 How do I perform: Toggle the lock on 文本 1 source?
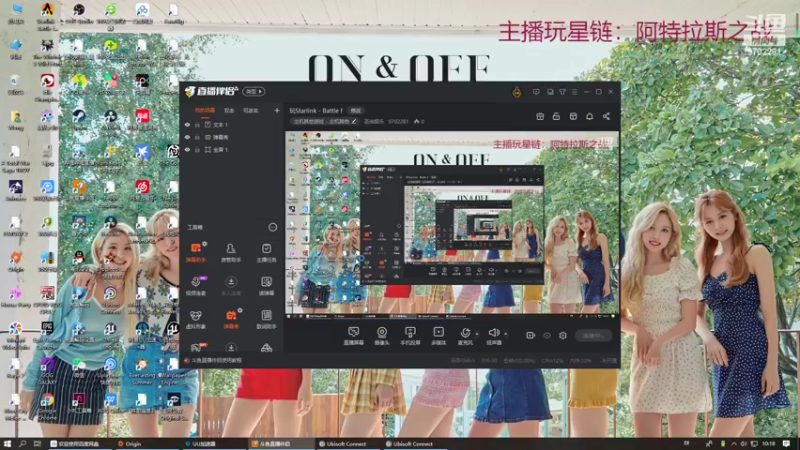point(197,124)
